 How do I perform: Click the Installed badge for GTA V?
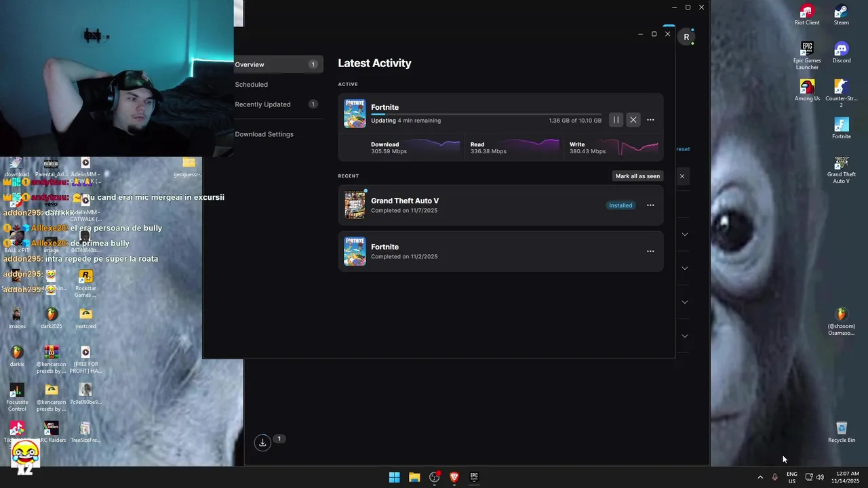620,205
